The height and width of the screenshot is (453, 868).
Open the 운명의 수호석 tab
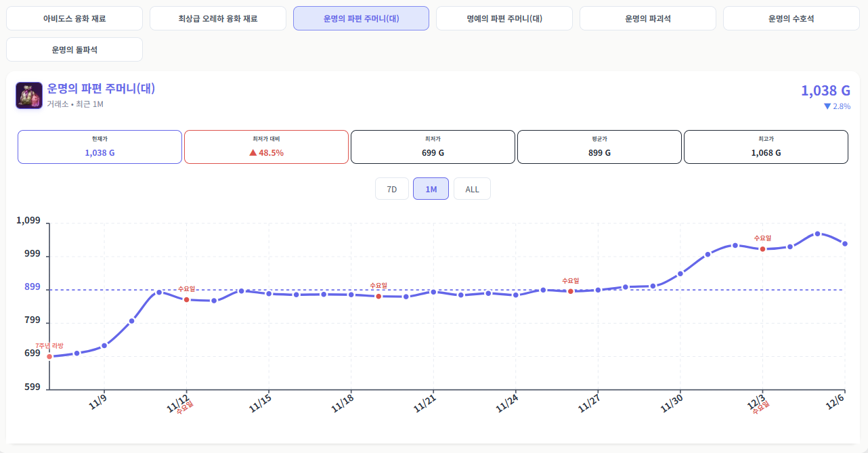pyautogui.click(x=791, y=18)
